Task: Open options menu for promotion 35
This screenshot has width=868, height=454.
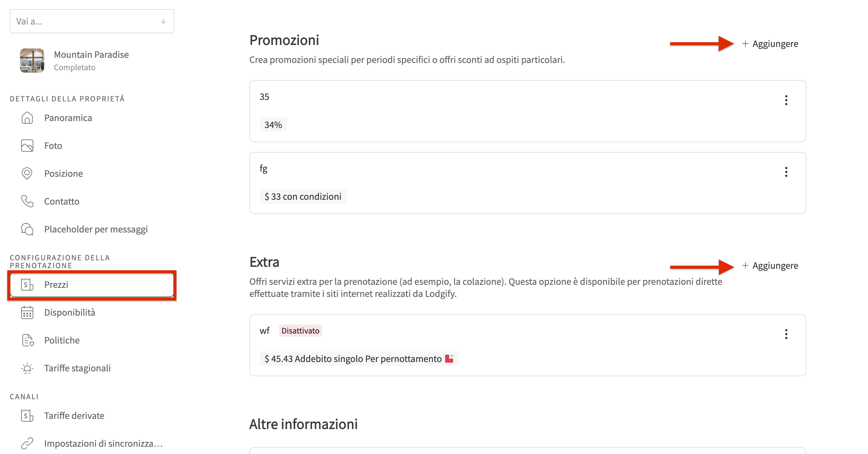Action: tap(786, 100)
